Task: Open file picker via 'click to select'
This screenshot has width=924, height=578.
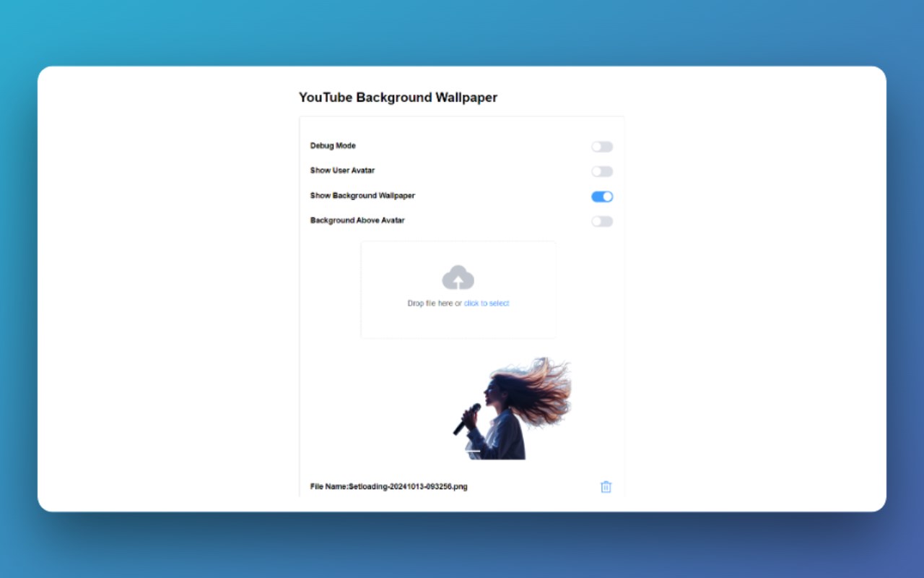Action: [x=487, y=303]
